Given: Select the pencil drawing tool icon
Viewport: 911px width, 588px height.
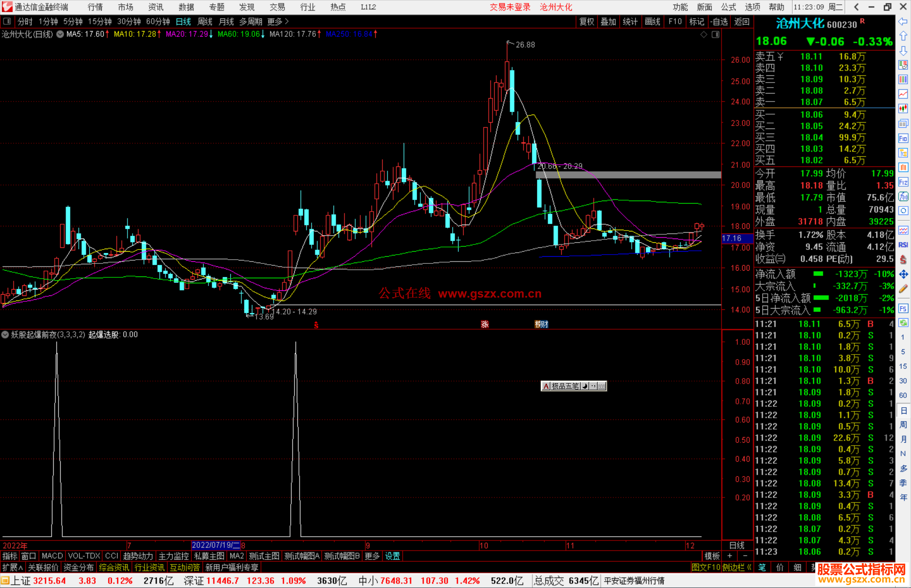Looking at the screenshot, I should click(x=903, y=289).
